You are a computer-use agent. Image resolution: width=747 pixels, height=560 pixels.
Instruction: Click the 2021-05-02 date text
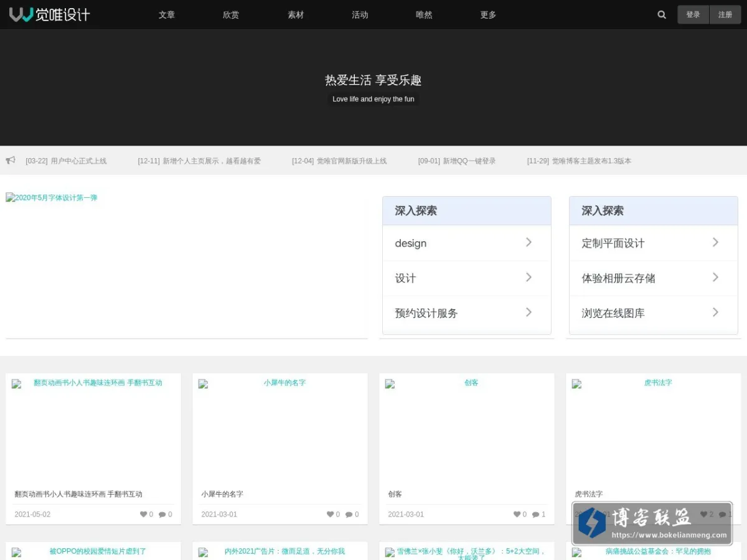(x=32, y=515)
